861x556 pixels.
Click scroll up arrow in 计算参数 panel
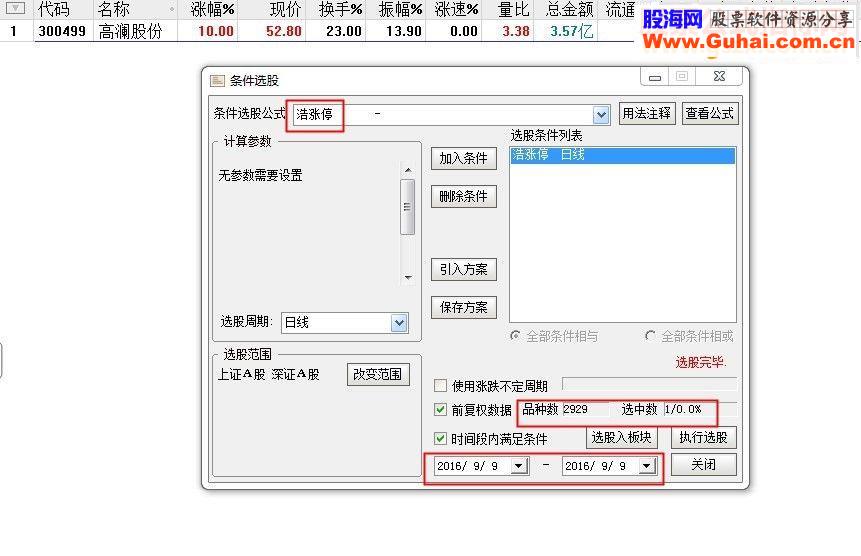click(408, 170)
